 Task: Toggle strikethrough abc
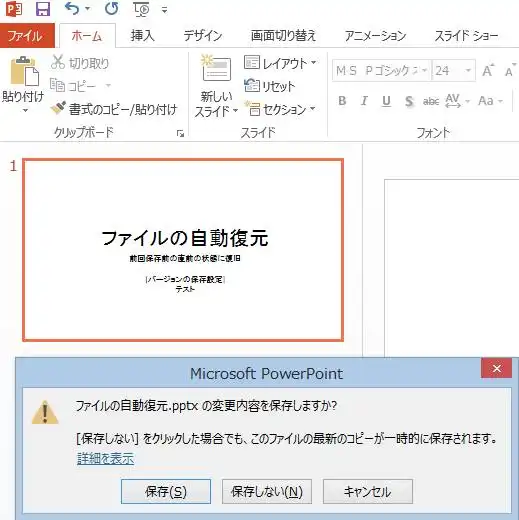click(431, 101)
